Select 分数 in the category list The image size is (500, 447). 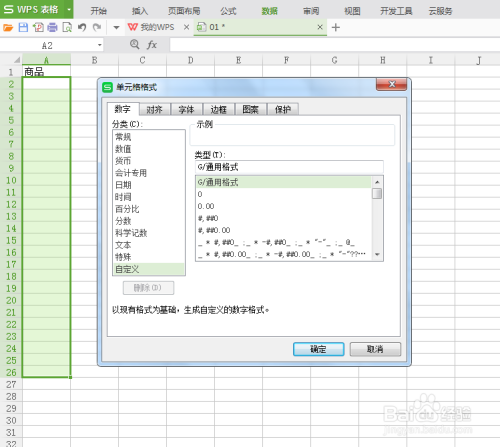coord(149,221)
